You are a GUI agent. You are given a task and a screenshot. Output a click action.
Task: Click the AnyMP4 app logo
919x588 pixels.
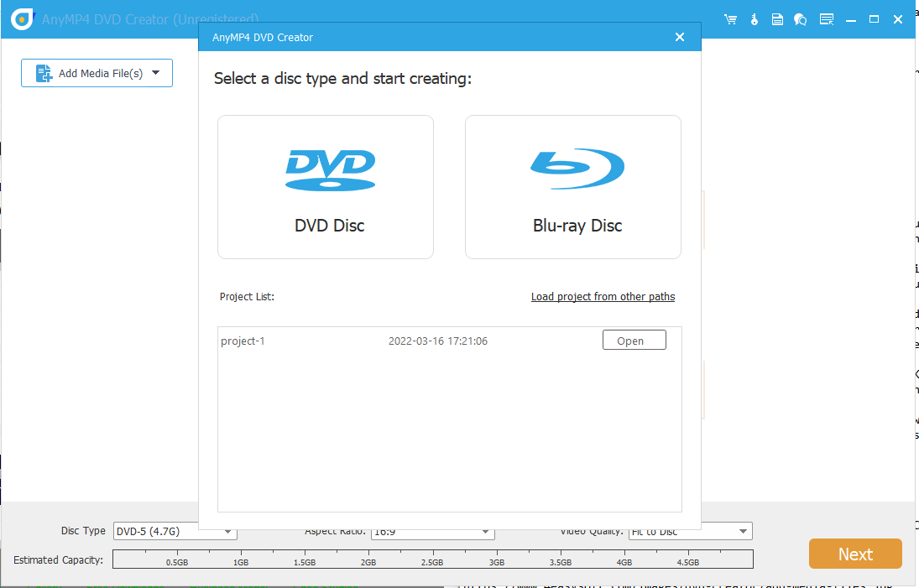(x=23, y=18)
